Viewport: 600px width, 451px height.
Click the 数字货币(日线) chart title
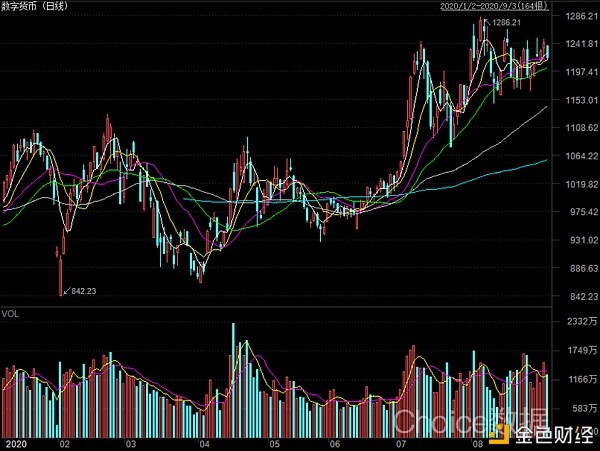33,7
